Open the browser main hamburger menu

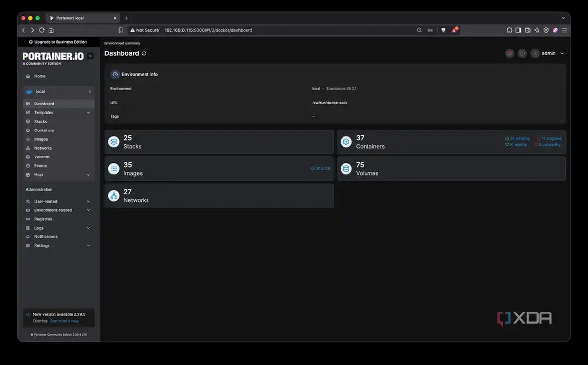(x=564, y=30)
